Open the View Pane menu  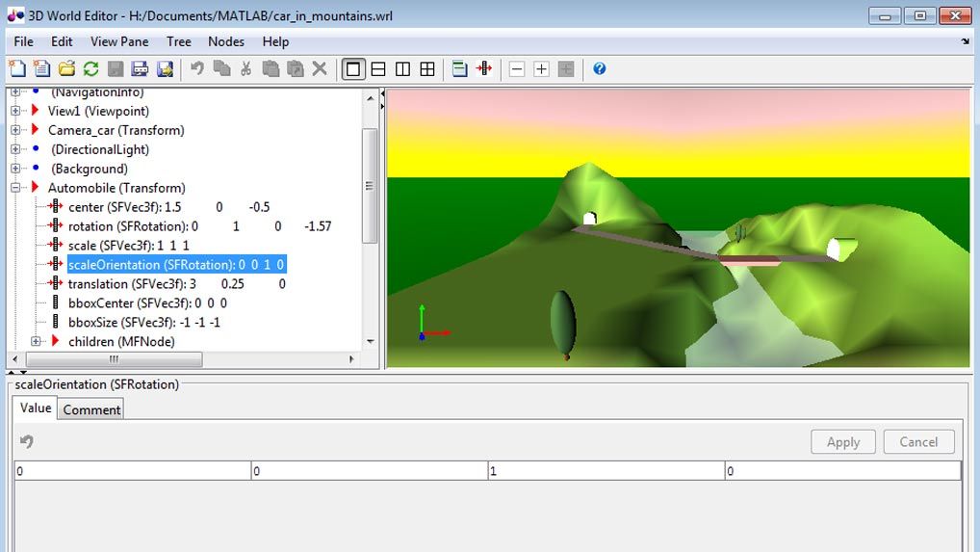(119, 41)
